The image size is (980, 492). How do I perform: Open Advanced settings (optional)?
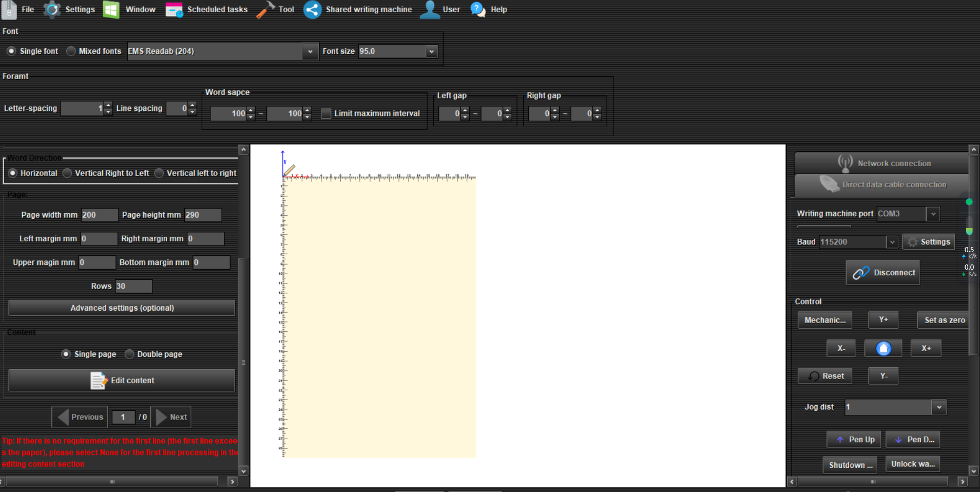click(x=122, y=308)
